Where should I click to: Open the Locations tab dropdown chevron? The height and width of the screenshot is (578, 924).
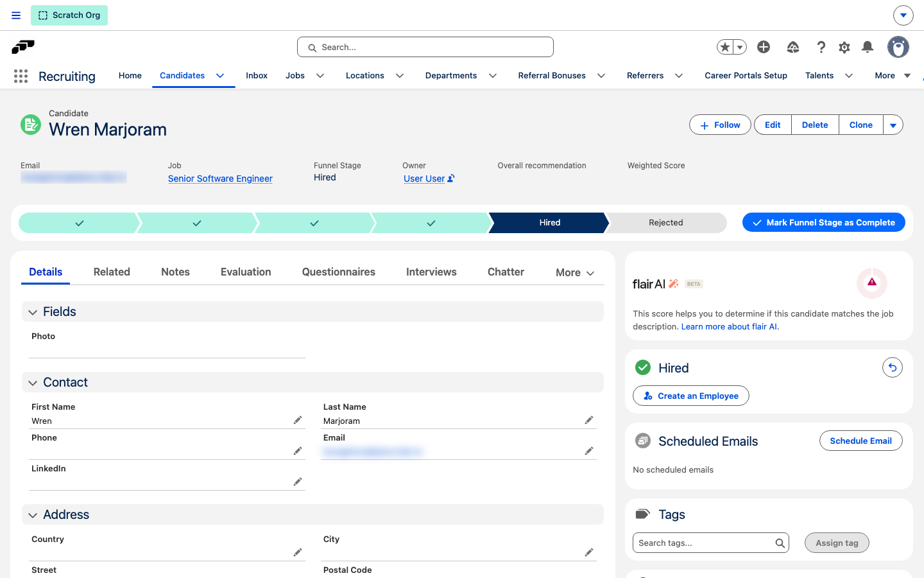click(400, 76)
